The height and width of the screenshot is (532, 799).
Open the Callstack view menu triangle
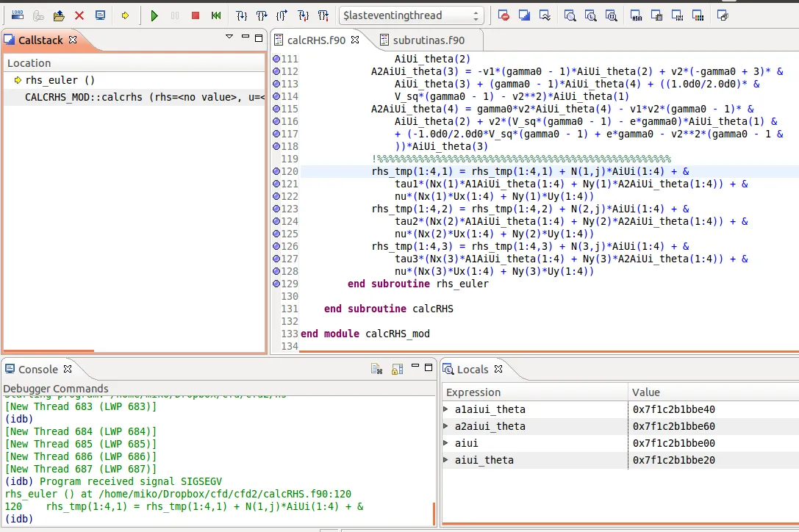pyautogui.click(x=229, y=37)
